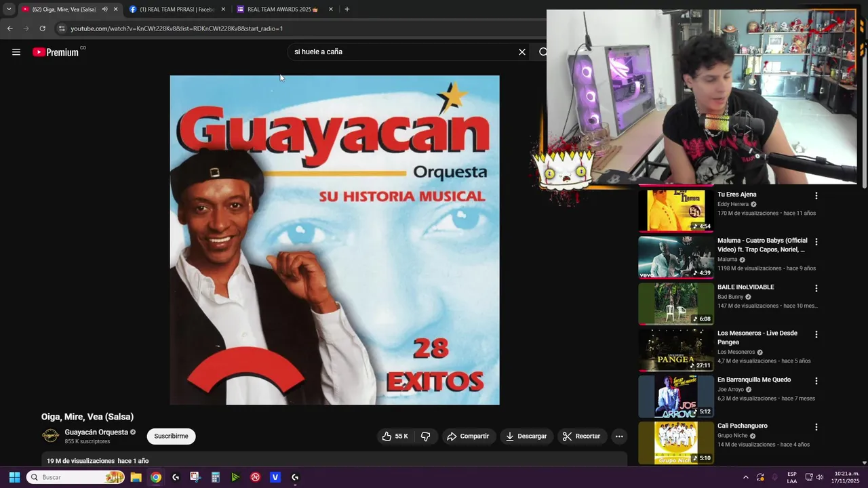This screenshot has width=868, height=488.
Task: Switch to the REAL TEAM PRRAS Facebook tab
Action: tap(177, 9)
